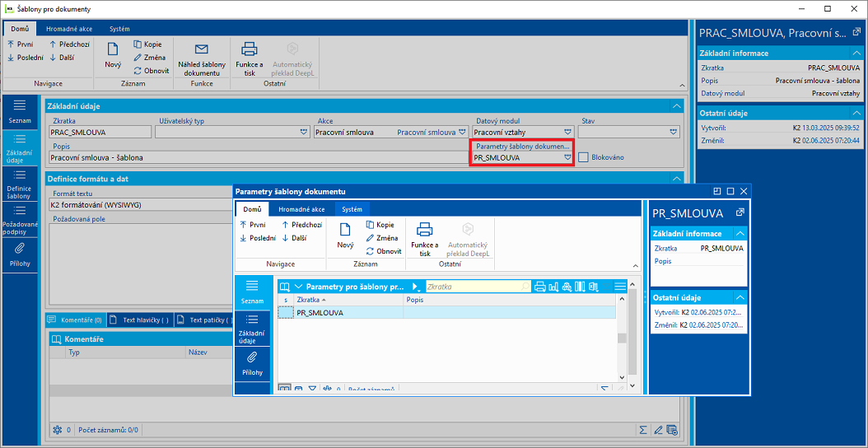This screenshot has width=868, height=448.
Task: Click Změna in Parametry šablony dokumentu window
Action: pos(382,237)
